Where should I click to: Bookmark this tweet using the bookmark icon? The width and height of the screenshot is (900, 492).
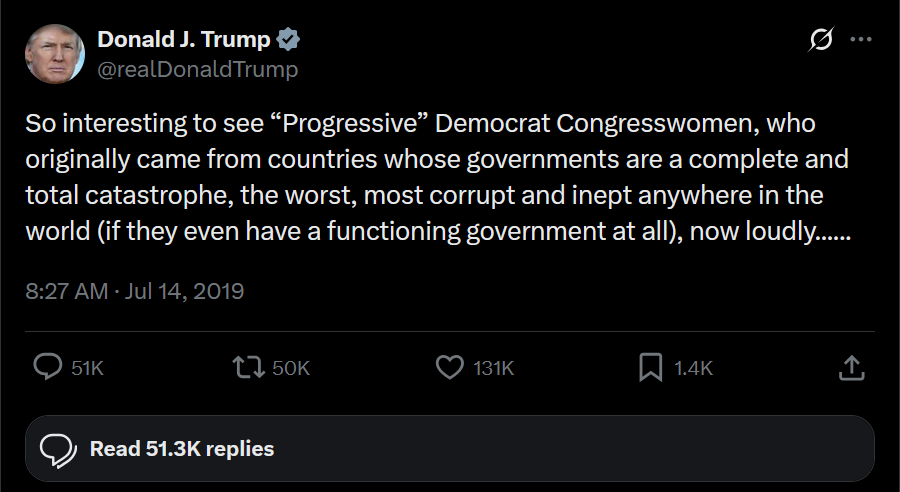[651, 368]
